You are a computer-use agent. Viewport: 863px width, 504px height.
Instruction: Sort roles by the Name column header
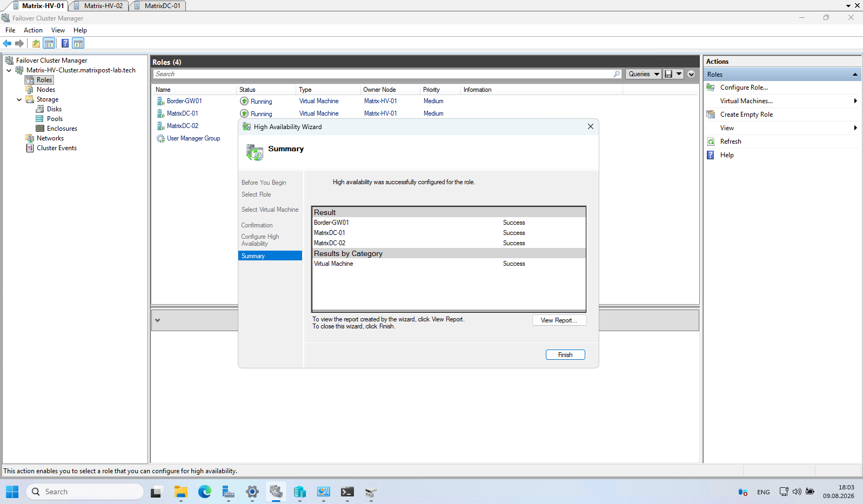[x=195, y=90]
